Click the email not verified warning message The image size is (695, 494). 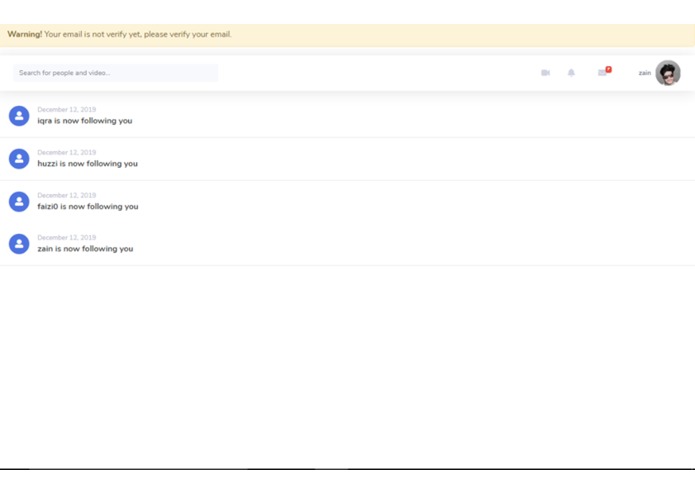point(119,34)
